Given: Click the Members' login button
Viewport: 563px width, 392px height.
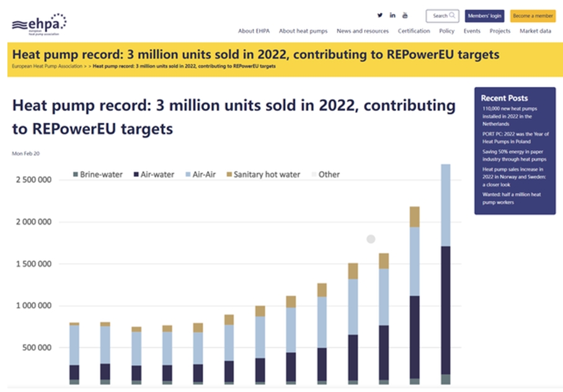Looking at the screenshot, I should pos(484,16).
